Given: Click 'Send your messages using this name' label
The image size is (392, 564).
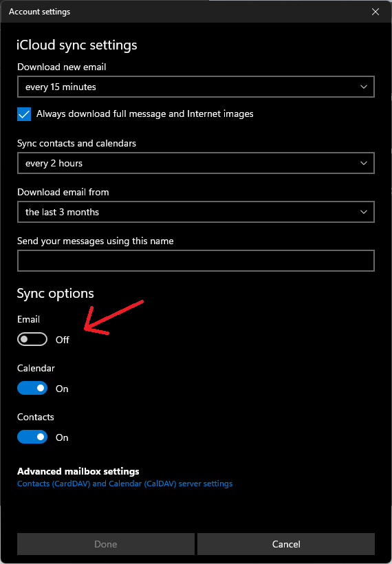Looking at the screenshot, I should click(x=96, y=241).
